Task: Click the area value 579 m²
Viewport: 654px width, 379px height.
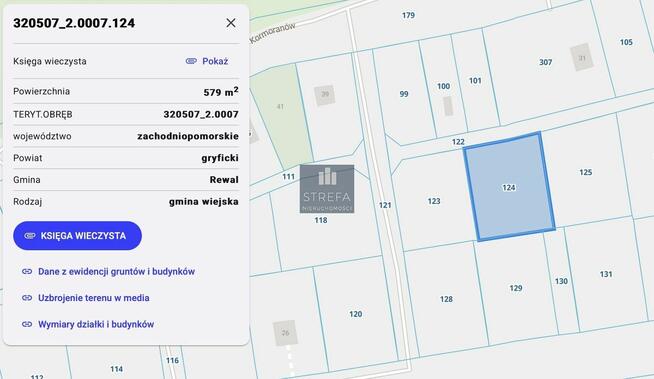Action: [x=221, y=91]
